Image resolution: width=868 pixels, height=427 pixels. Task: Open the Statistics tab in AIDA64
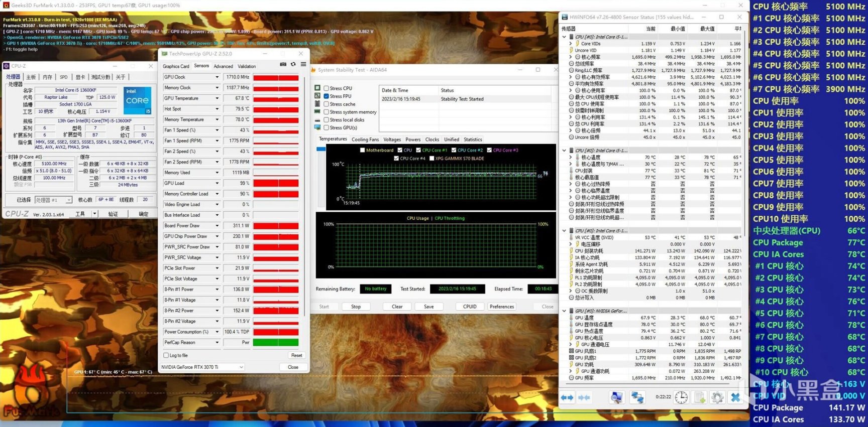click(473, 139)
